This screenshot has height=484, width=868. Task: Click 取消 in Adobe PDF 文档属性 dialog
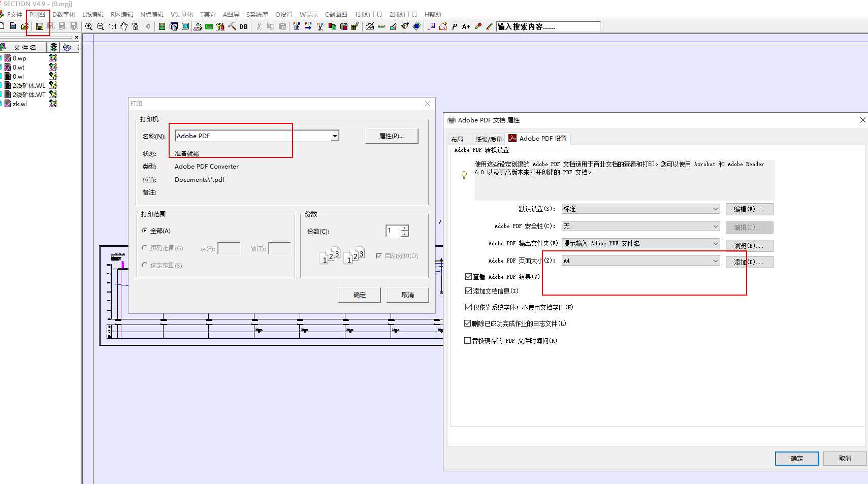click(845, 459)
